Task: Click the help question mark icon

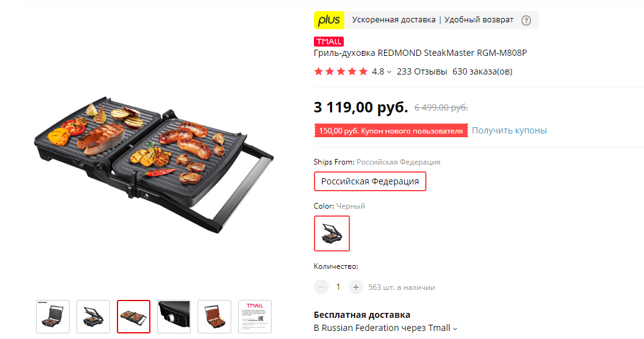Action: pyautogui.click(x=526, y=20)
